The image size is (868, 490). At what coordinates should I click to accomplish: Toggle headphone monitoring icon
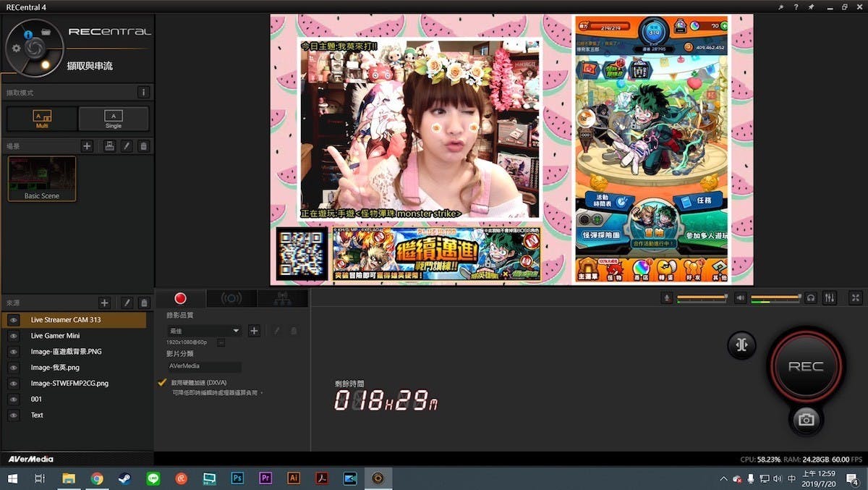click(x=812, y=297)
